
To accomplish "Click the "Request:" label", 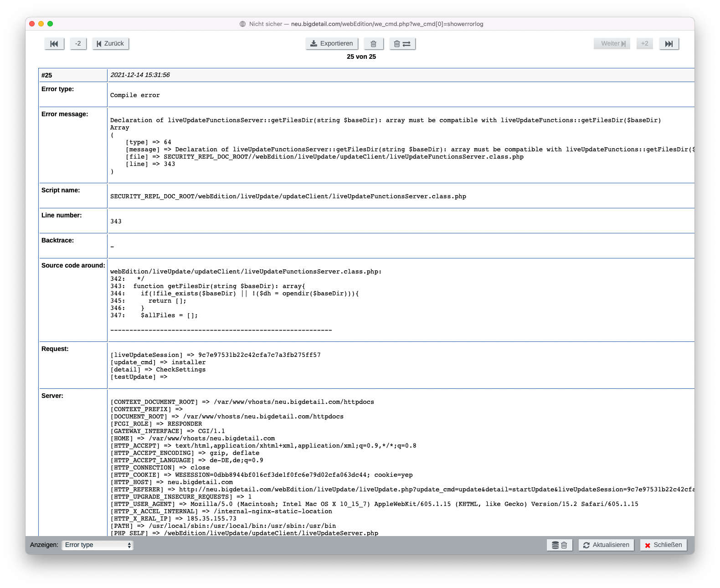I will pyautogui.click(x=55, y=349).
